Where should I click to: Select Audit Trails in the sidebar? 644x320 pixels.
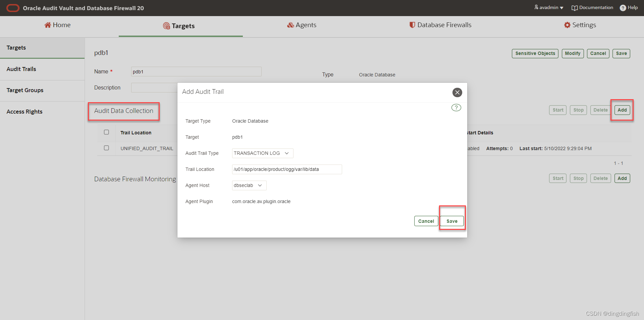[42, 69]
